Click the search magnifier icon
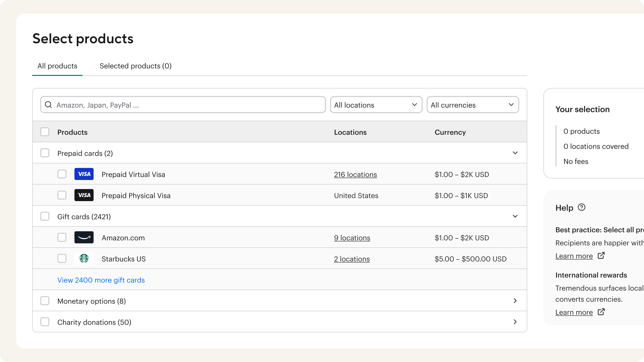The image size is (644, 362). tap(48, 105)
